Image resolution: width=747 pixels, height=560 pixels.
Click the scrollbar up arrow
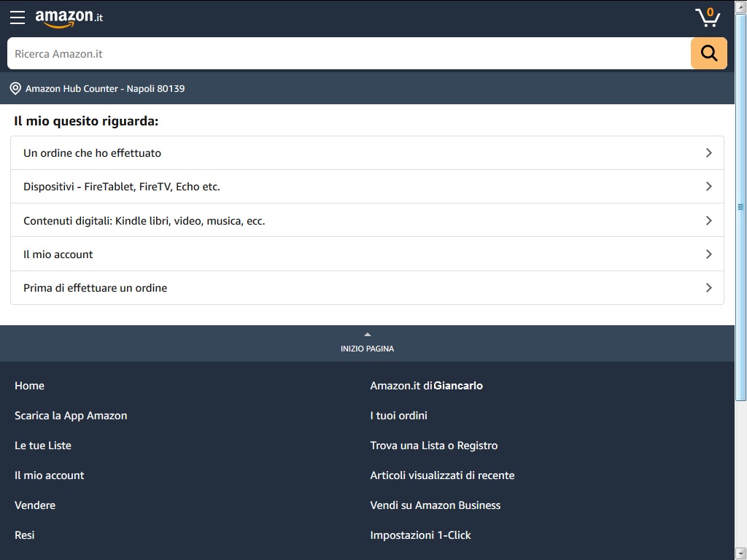point(741,7)
